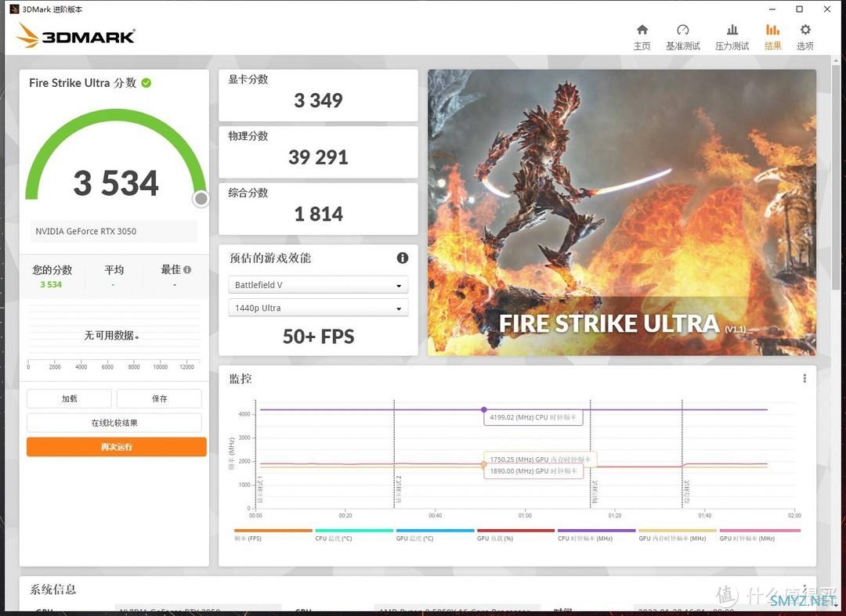Minimize the 3DMark window
This screenshot has width=846, height=616.
click(772, 9)
